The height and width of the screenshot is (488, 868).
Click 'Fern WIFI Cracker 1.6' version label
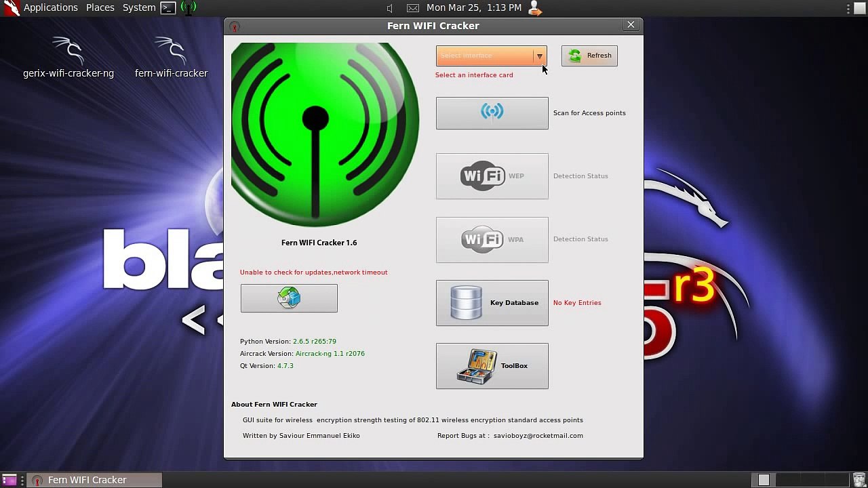(319, 243)
